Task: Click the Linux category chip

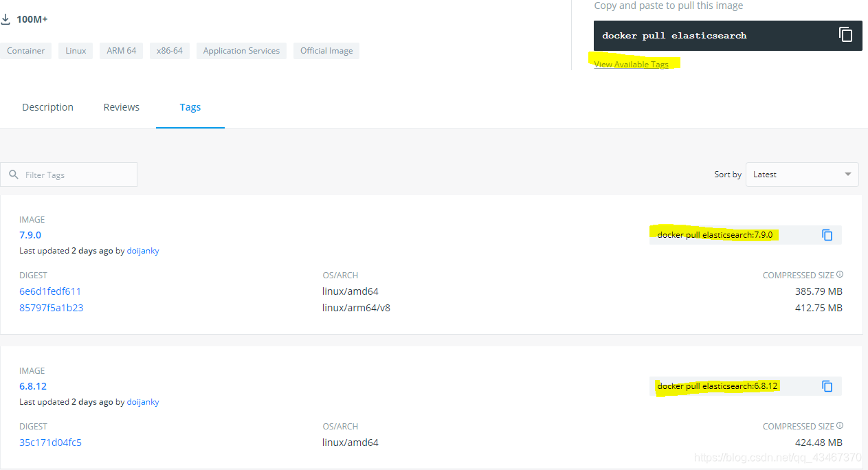Action: (76, 51)
